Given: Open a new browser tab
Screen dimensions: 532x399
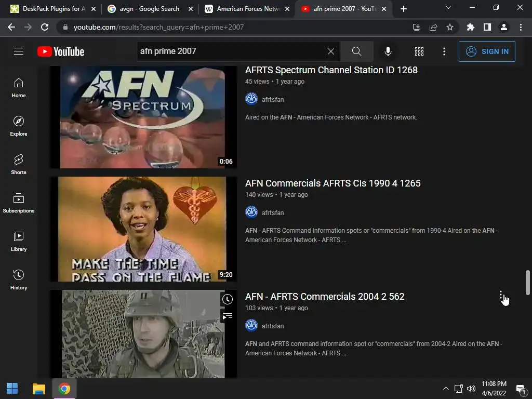Looking at the screenshot, I should click(x=403, y=9).
